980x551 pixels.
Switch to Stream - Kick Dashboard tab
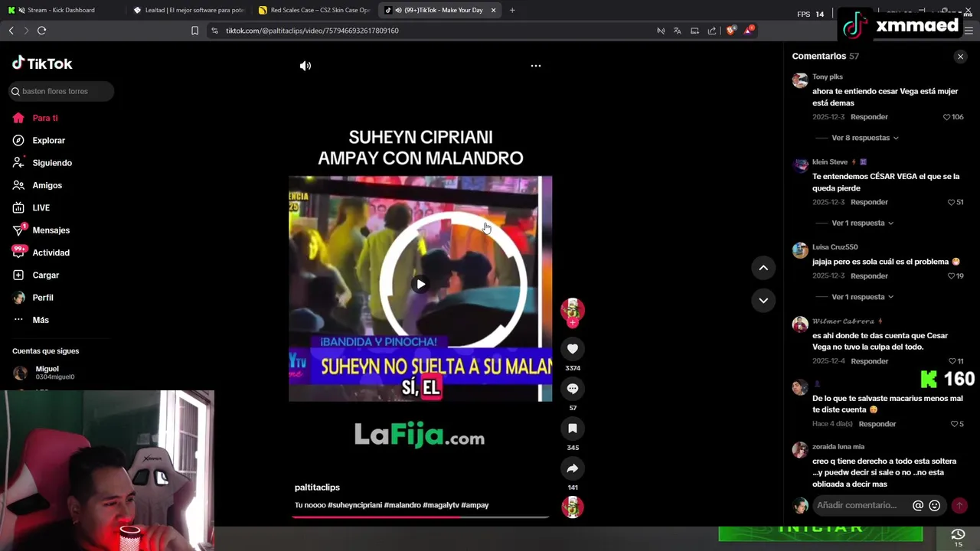pos(61,10)
